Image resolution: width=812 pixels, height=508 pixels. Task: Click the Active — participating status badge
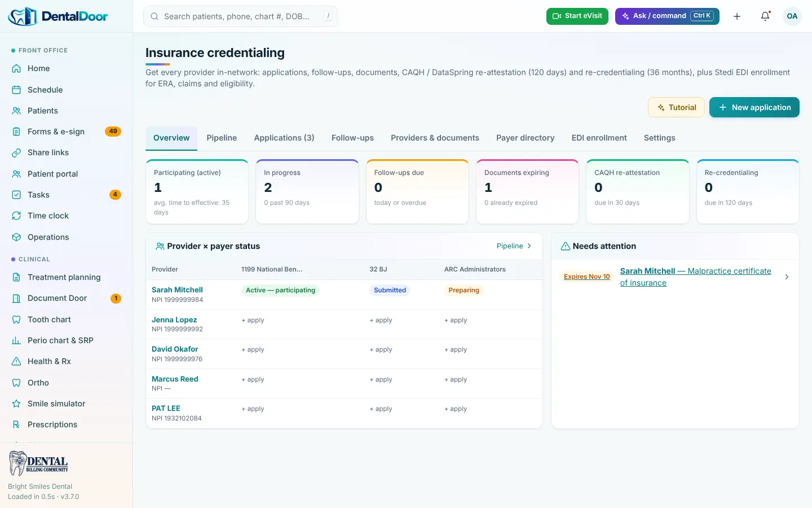(x=280, y=290)
